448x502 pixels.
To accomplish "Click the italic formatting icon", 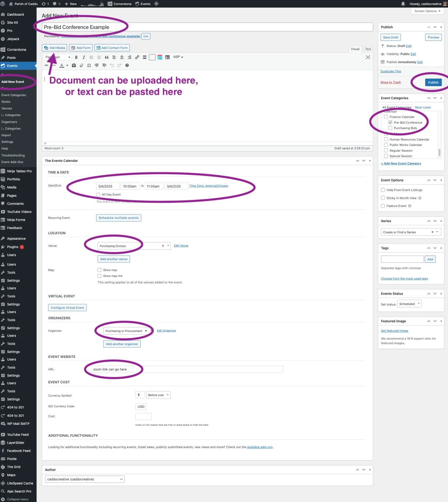I will 84,57.
